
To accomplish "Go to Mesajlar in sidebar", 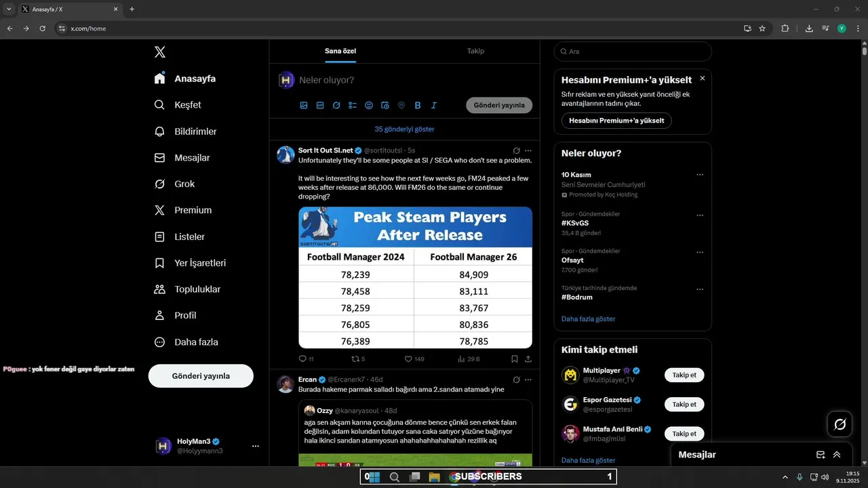I will 182,158.
